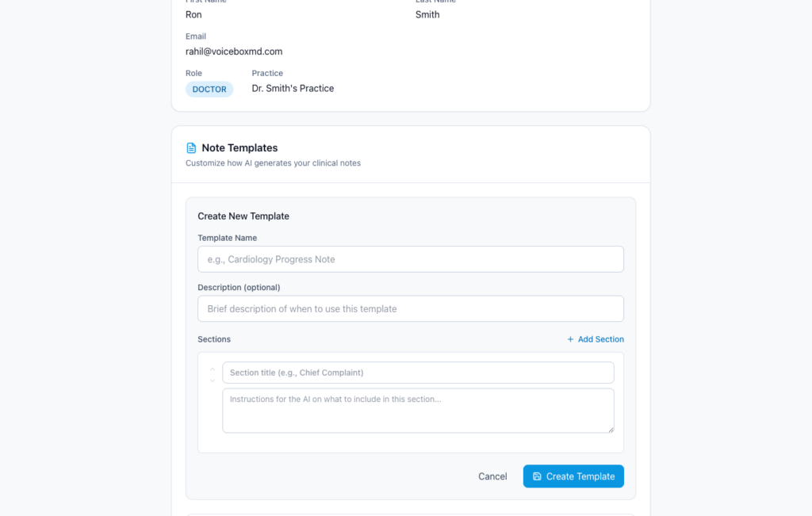Click the DOCTOR role badge
812x516 pixels.
(x=209, y=90)
